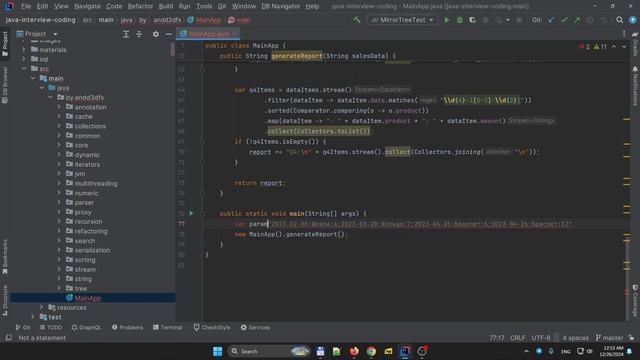640x360 pixels.
Task: Start debugging with the bug icon
Action: point(460,20)
